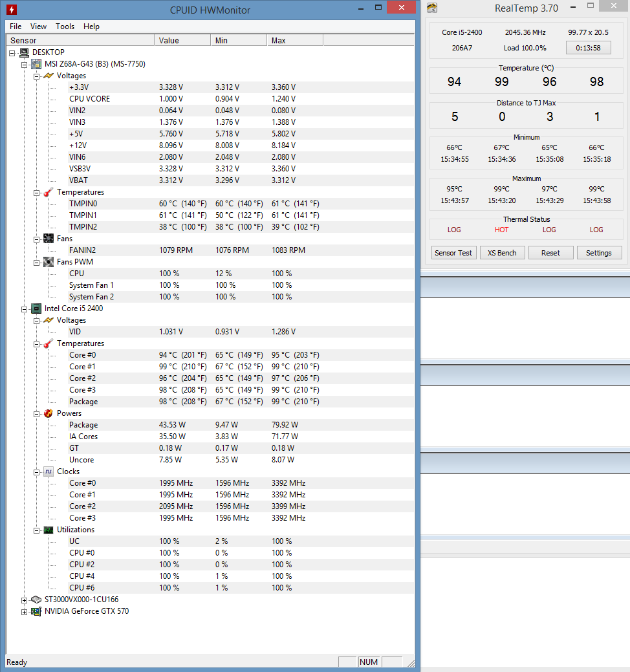The width and height of the screenshot is (630, 672).
Task: Click the Powers flame icon
Action: click(49, 413)
